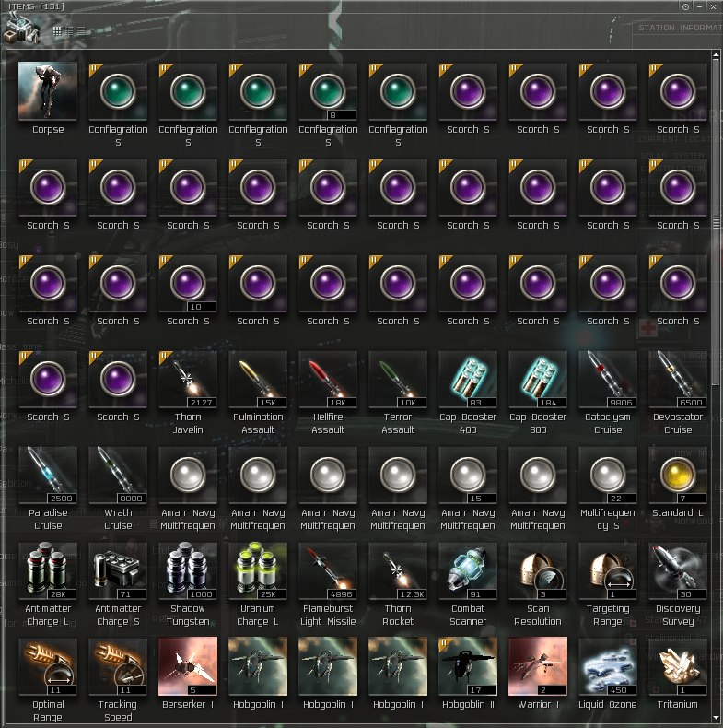Screen dimensions: 723x728
Task: Click the hangar items window icon
Action: pos(20,29)
